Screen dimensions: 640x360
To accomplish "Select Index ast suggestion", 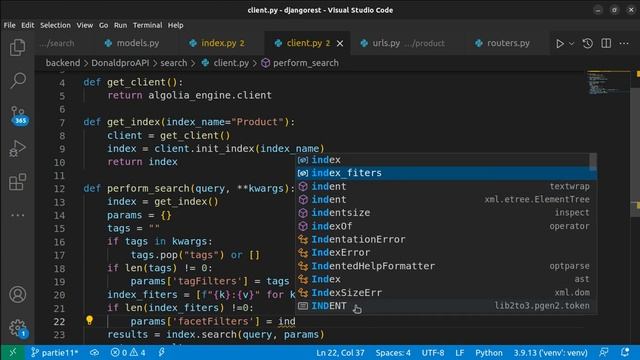I will 446,279.
